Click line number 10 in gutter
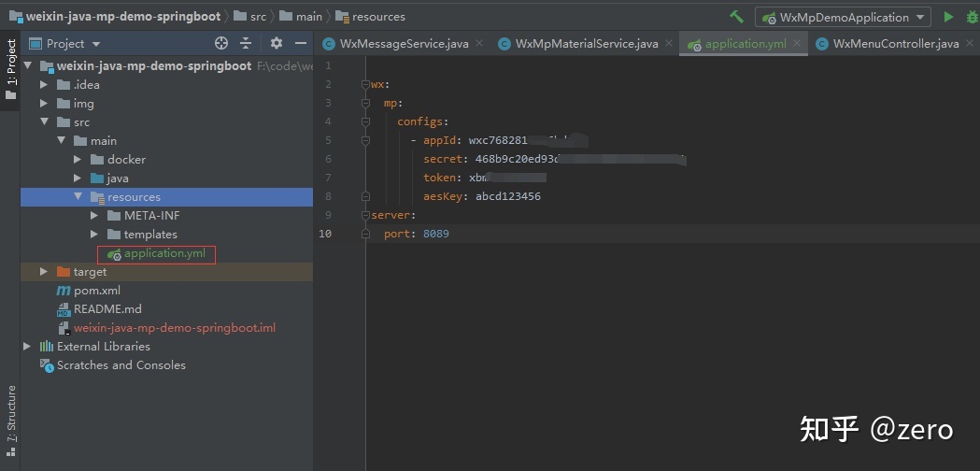Screen dimensions: 980x471 (325, 234)
